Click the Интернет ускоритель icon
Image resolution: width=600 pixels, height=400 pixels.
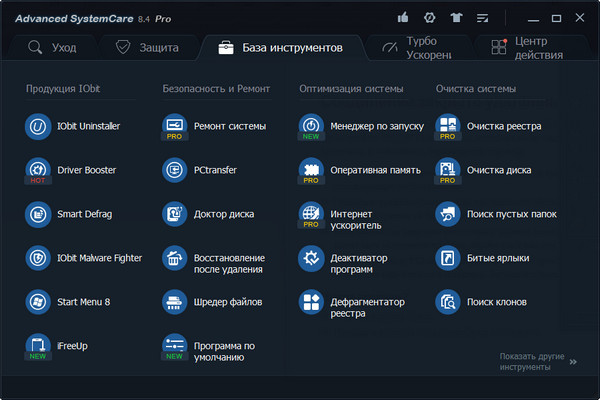point(311,214)
